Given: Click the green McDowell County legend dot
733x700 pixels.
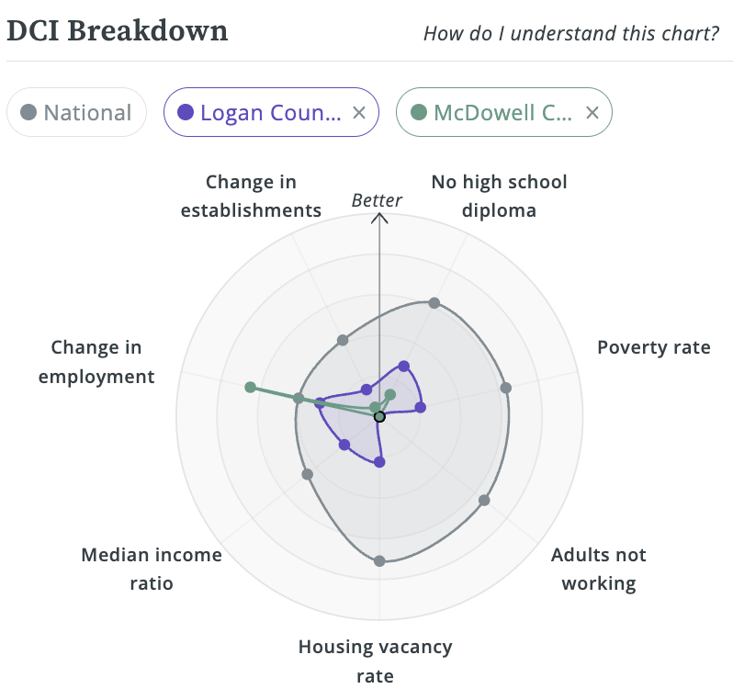Looking at the screenshot, I should (x=419, y=113).
